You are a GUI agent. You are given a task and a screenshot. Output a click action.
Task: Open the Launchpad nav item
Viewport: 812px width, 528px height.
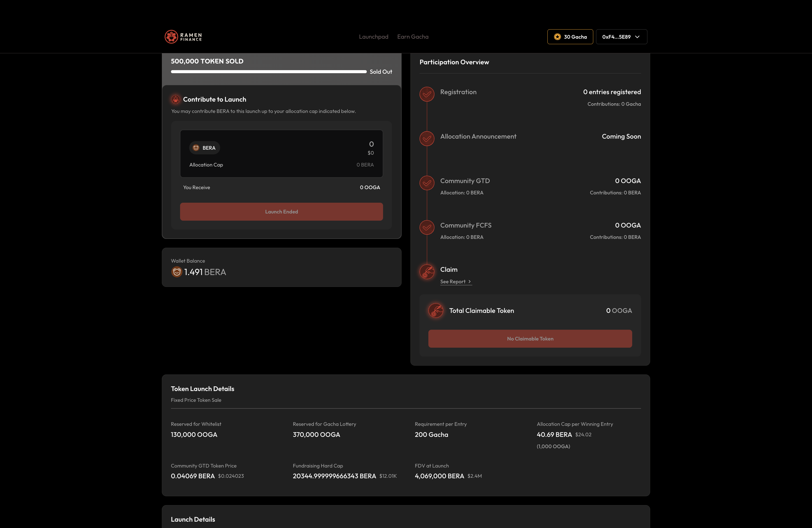point(373,37)
